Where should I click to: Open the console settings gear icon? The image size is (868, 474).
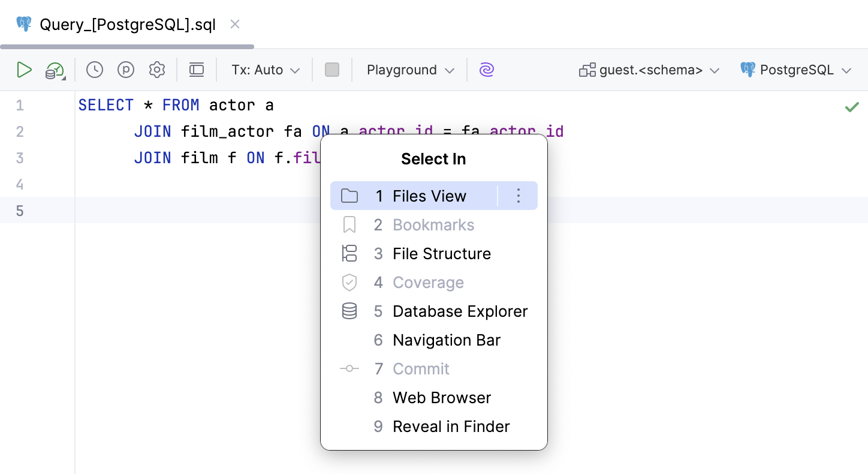point(157,70)
